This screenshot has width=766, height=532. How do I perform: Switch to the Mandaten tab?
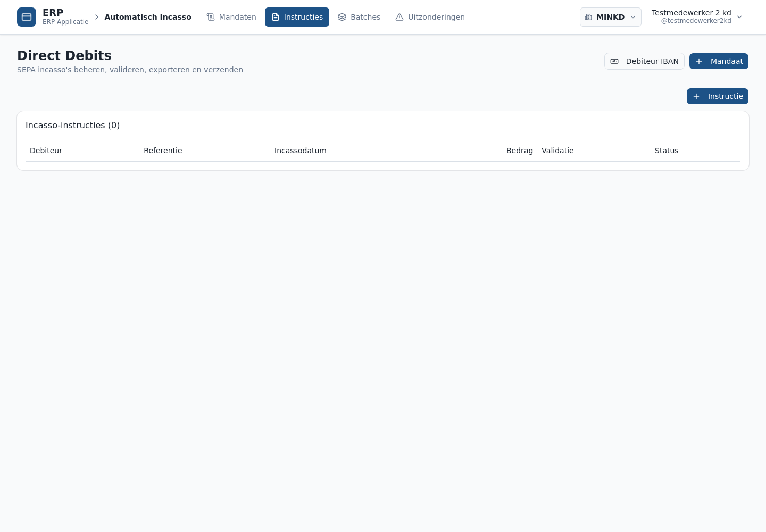[231, 17]
